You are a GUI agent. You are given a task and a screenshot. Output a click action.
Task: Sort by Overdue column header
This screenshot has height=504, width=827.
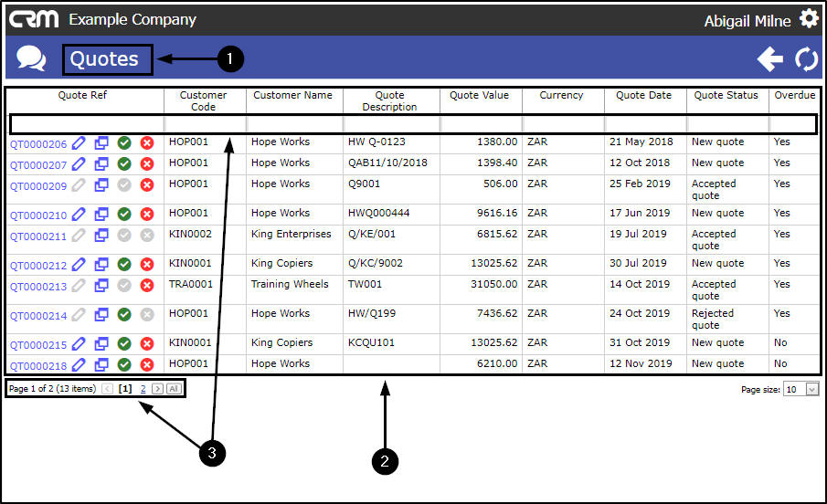click(x=794, y=95)
